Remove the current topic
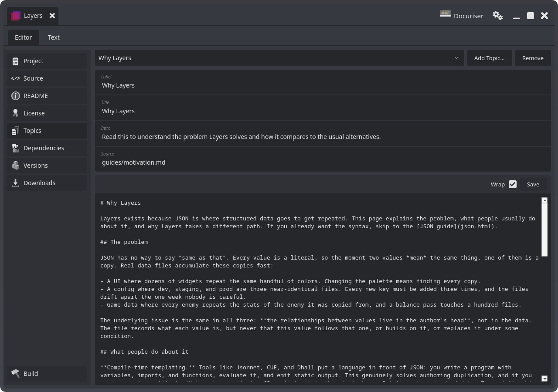This screenshot has width=558, height=392. (533, 58)
